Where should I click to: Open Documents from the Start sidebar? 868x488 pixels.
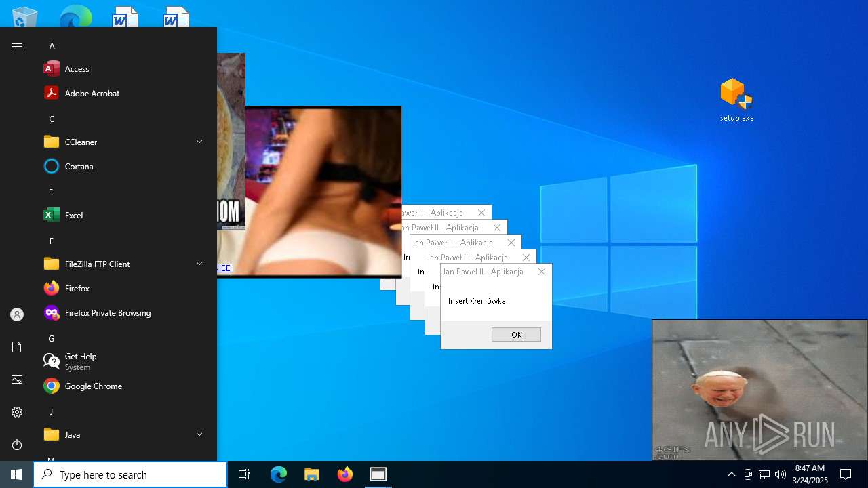17,347
